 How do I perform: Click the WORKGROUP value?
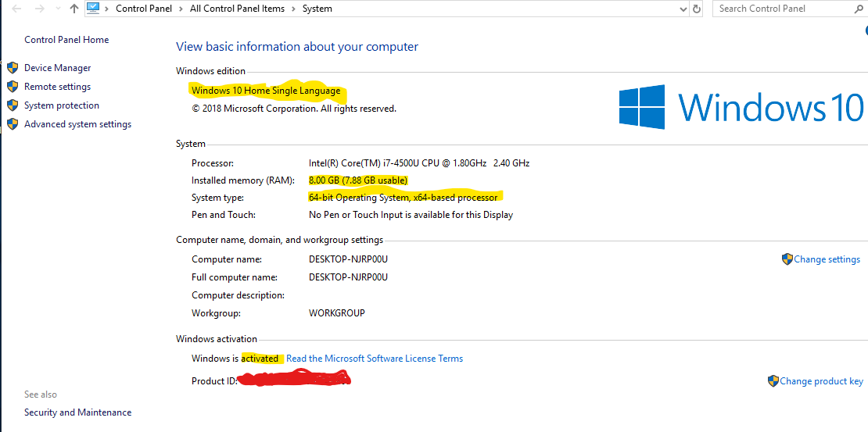click(336, 313)
